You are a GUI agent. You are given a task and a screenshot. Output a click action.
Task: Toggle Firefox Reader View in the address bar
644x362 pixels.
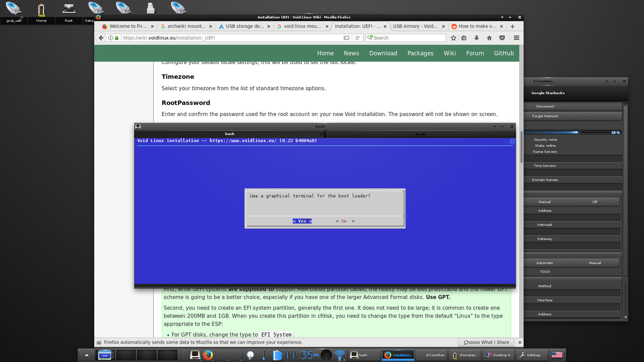346,38
